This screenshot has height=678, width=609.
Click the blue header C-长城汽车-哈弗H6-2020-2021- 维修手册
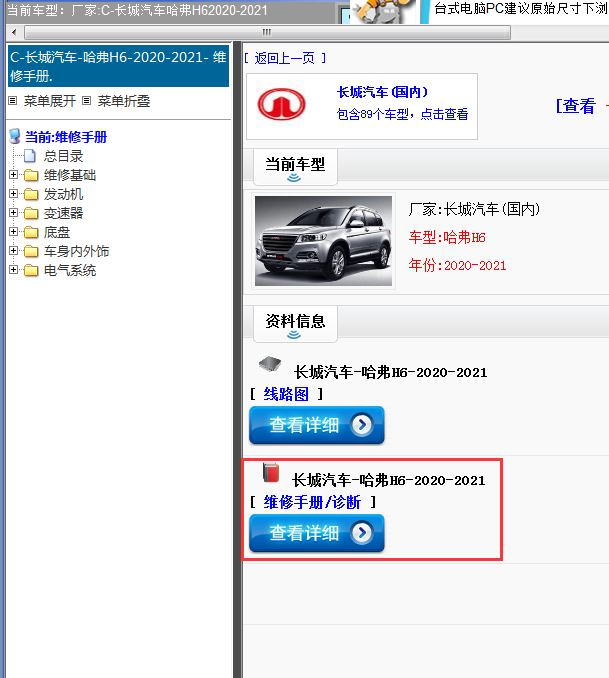(x=118, y=66)
